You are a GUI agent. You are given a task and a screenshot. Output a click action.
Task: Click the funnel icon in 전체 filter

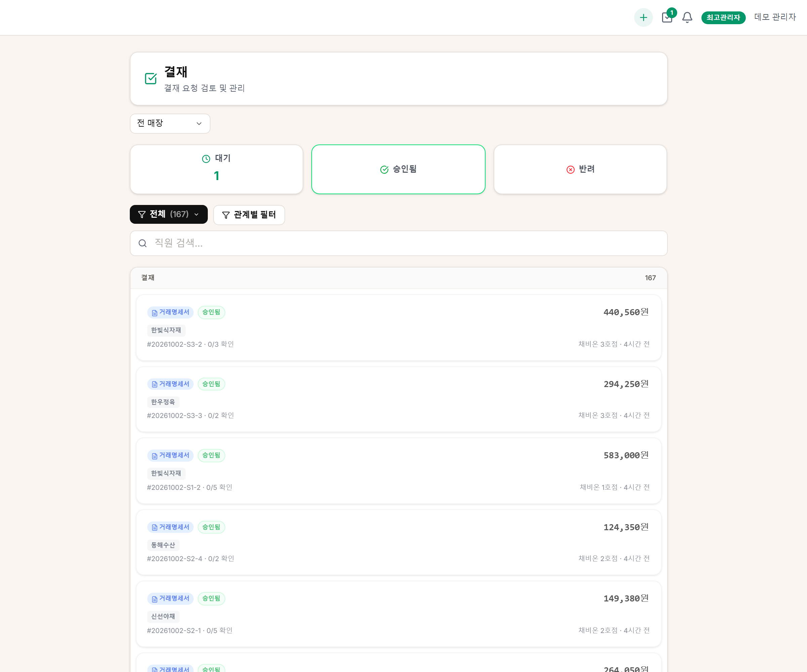pos(142,214)
